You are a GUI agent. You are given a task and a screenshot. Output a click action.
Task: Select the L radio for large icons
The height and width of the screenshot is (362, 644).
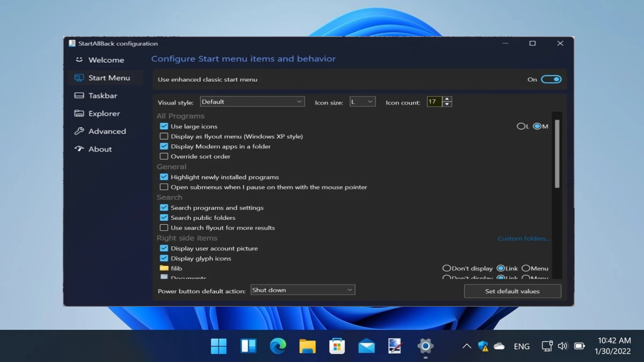click(x=521, y=126)
